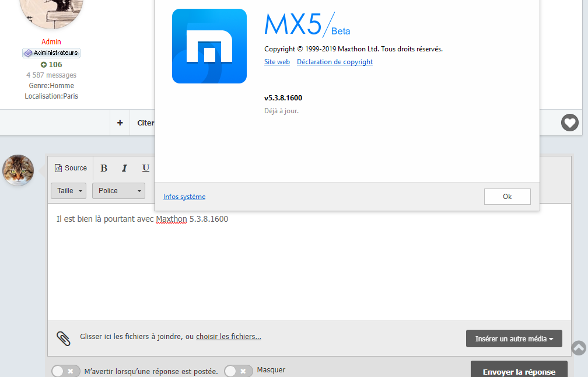This screenshot has width=588, height=377.
Task: Click inside the reply text editor
Action: pyautogui.click(x=309, y=262)
